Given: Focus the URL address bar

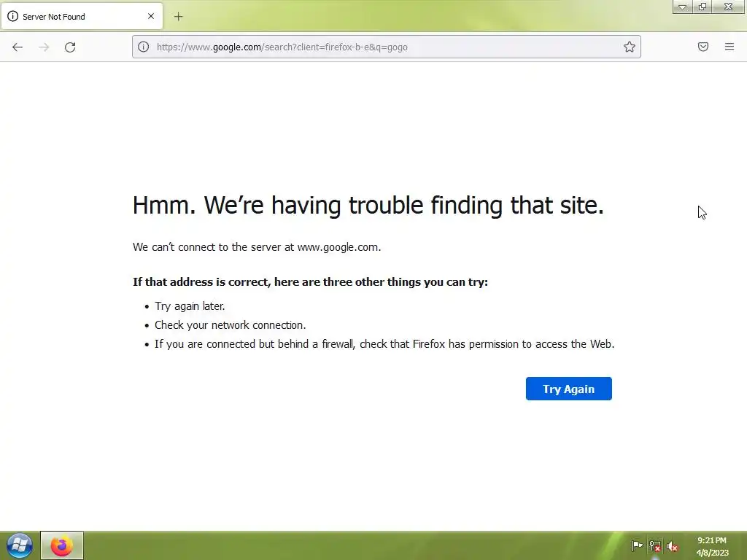Looking at the screenshot, I should coord(387,47).
